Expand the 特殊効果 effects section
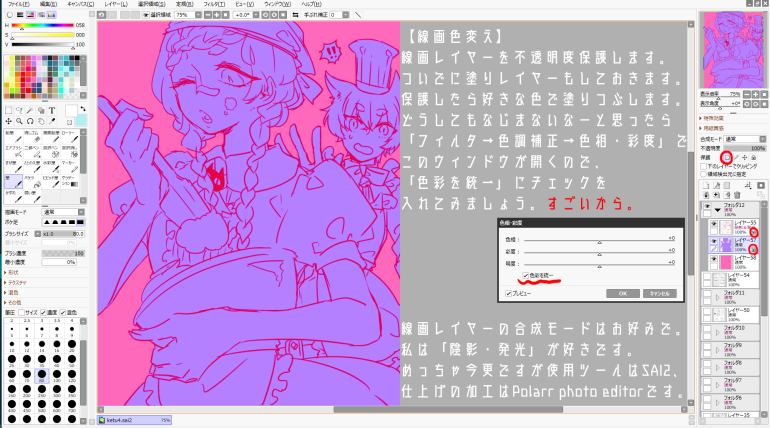 coord(712,118)
